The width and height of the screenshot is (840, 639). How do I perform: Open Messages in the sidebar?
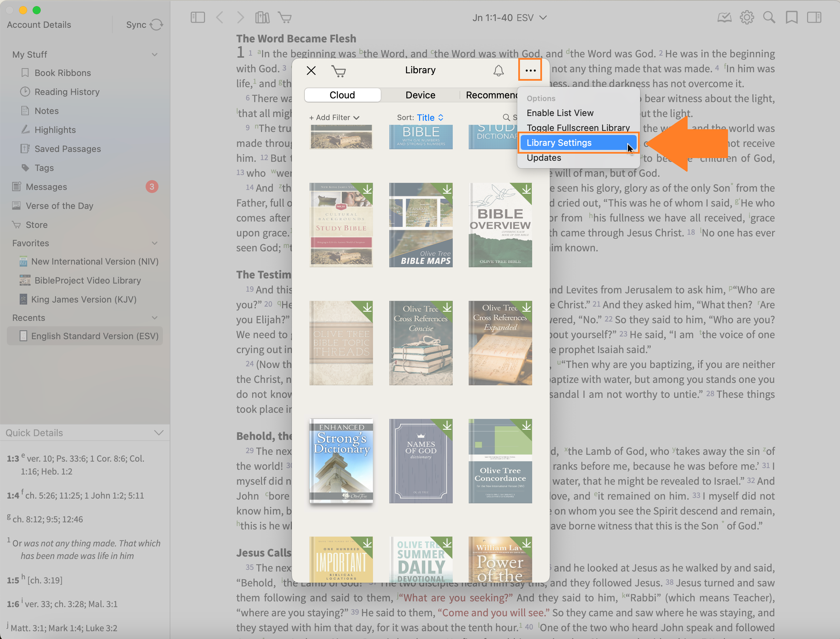coord(46,187)
